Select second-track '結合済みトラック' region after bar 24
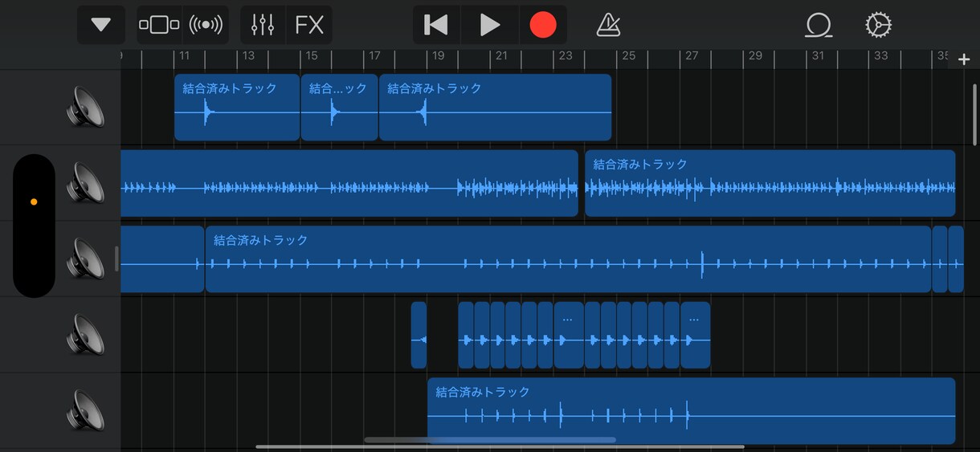Screen dimensions: 980x452 770,183
